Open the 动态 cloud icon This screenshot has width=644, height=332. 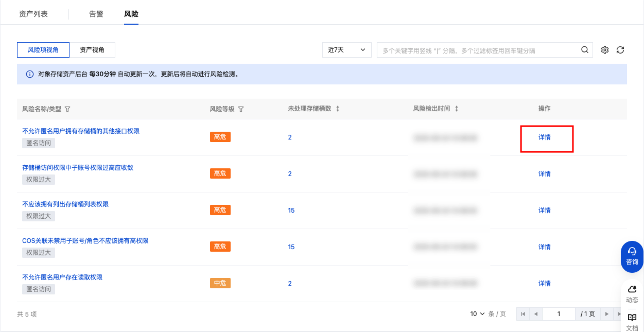pyautogui.click(x=632, y=293)
